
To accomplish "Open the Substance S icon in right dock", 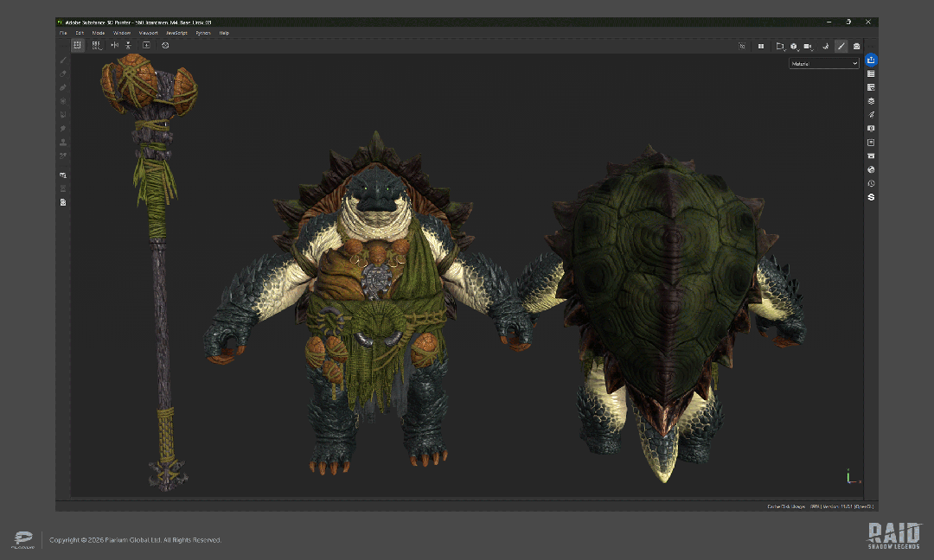I will pos(871,197).
